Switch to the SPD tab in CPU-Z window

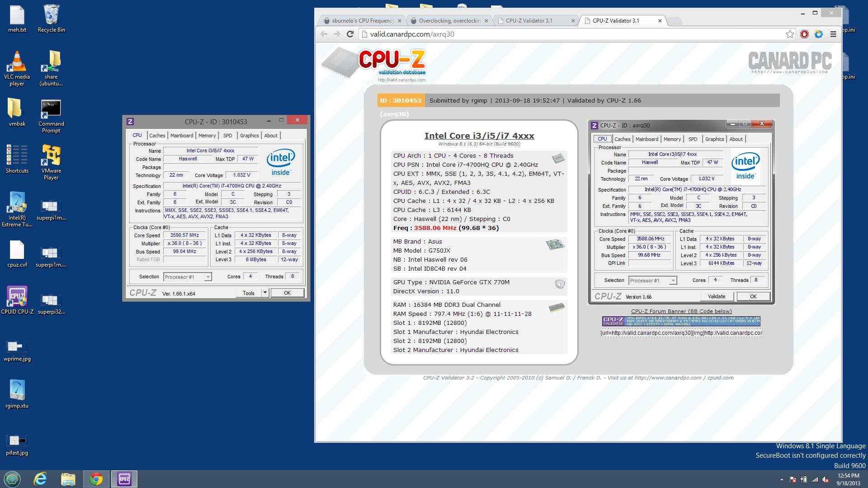click(228, 136)
